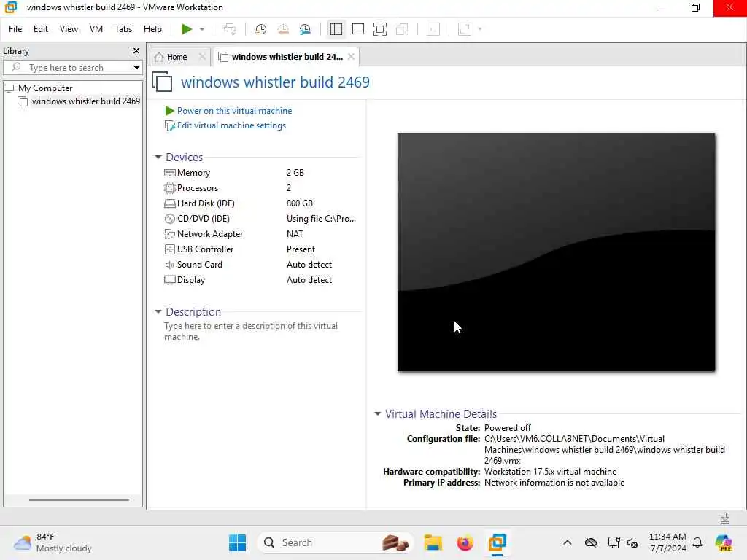Click the 800 GB hard disk value

(x=300, y=203)
